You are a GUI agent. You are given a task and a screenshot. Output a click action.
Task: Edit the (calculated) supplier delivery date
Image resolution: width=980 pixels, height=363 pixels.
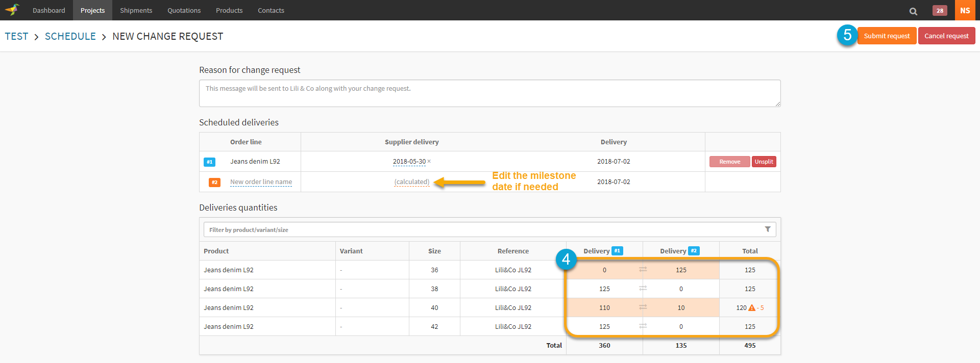(411, 182)
